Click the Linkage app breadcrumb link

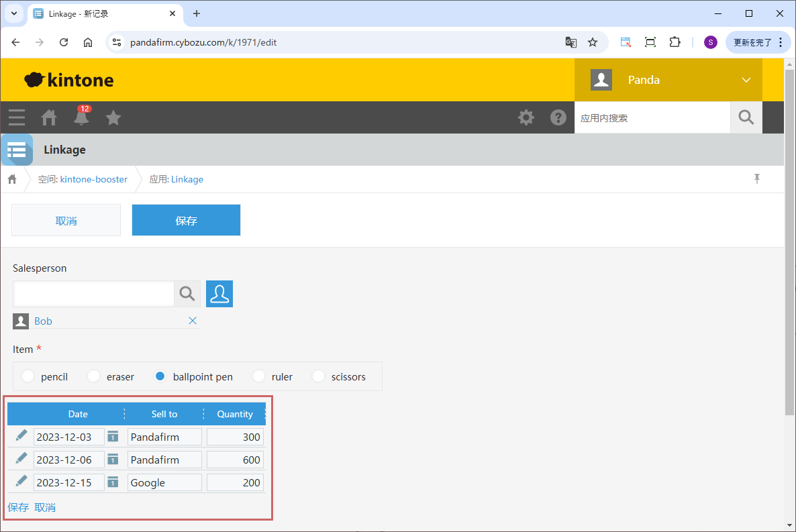[x=187, y=179]
